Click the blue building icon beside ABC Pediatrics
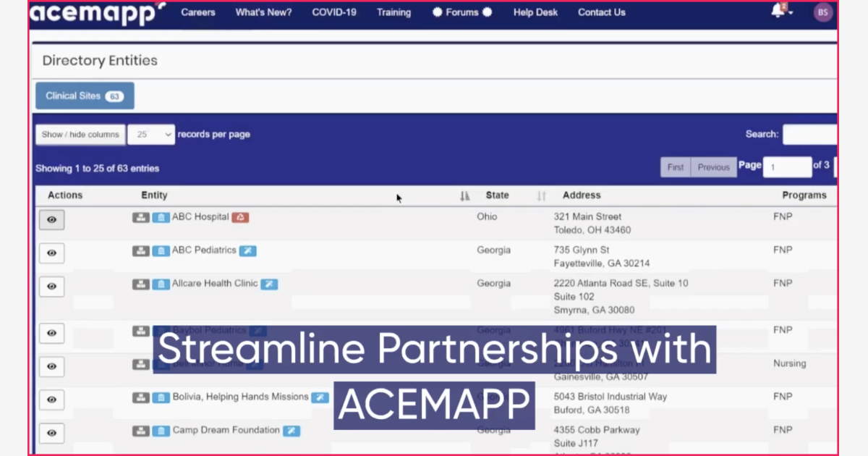 [161, 250]
